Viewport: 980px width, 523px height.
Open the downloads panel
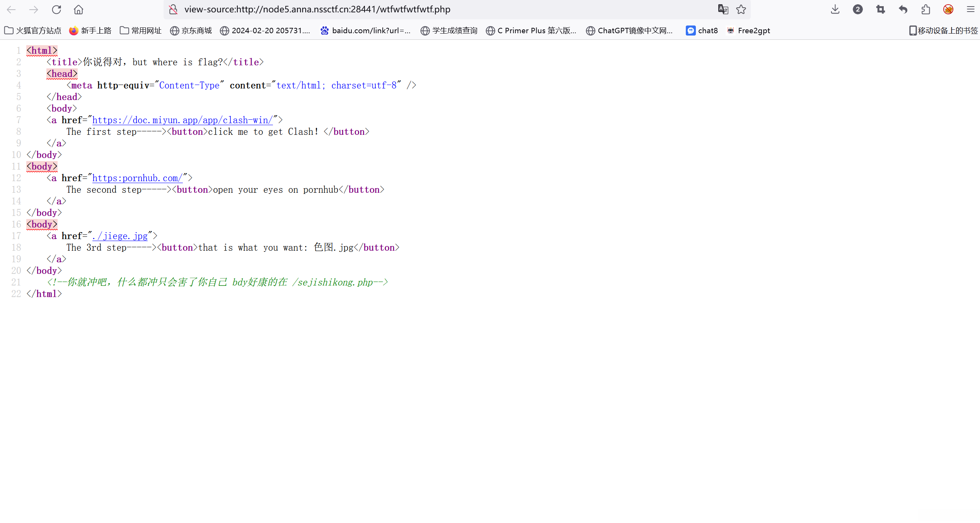pos(835,9)
